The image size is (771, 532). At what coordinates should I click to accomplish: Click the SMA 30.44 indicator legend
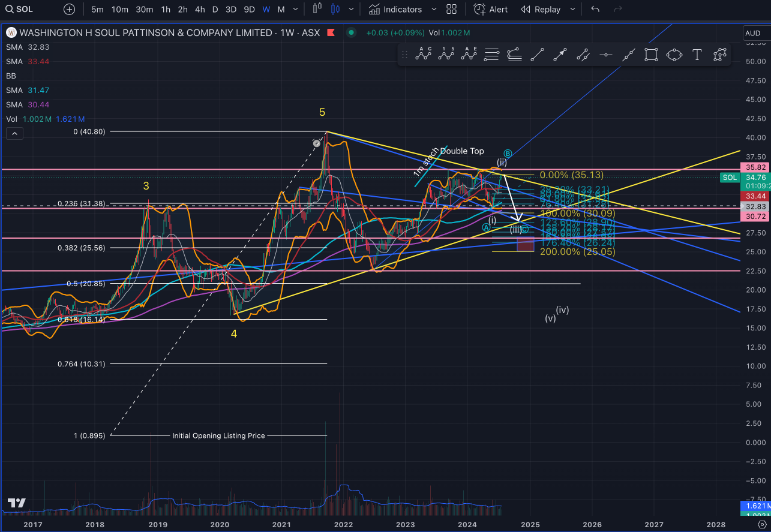point(28,104)
